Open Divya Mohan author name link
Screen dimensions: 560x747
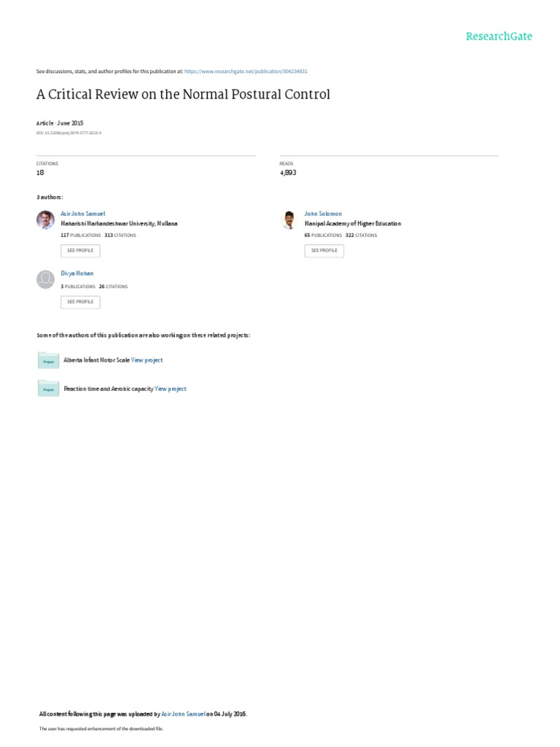[x=77, y=274]
